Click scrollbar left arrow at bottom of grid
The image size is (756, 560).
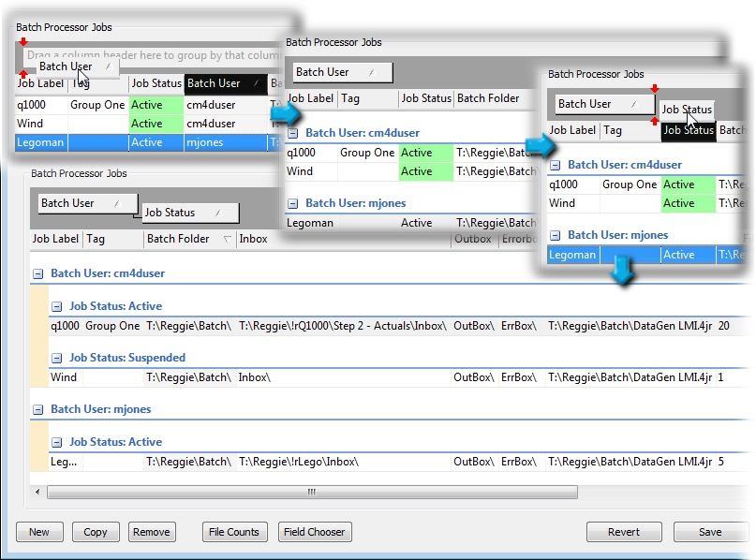click(x=37, y=492)
